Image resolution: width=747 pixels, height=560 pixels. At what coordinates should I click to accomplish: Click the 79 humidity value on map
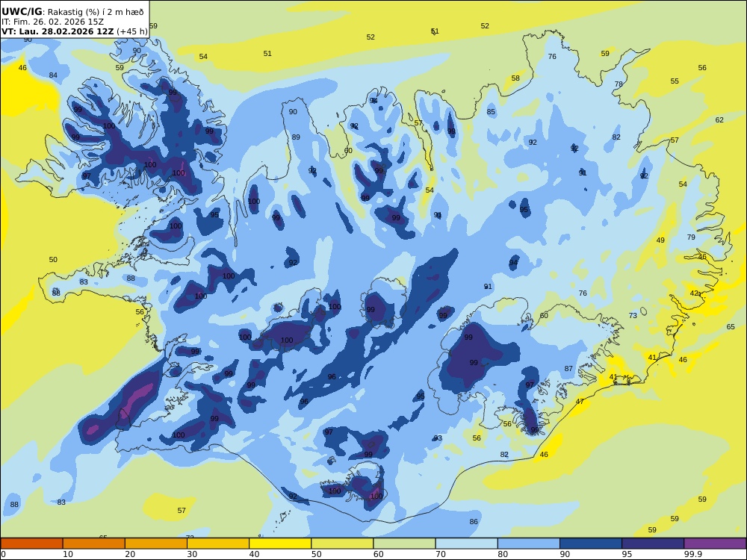[691, 237]
